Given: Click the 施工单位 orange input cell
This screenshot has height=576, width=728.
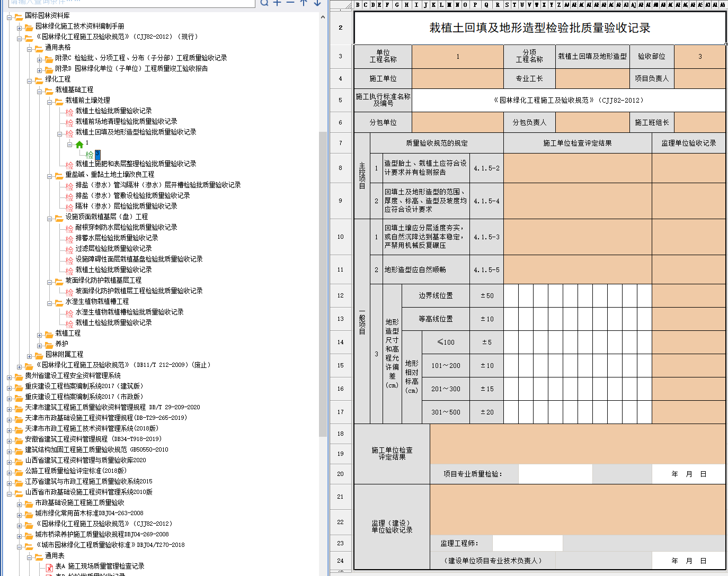Looking at the screenshot, I should coord(457,78).
